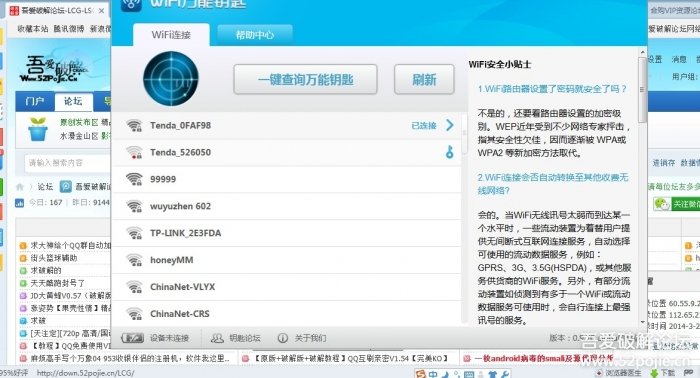
Task: Click the green 关注微信 button in browser
Action: (676, 204)
